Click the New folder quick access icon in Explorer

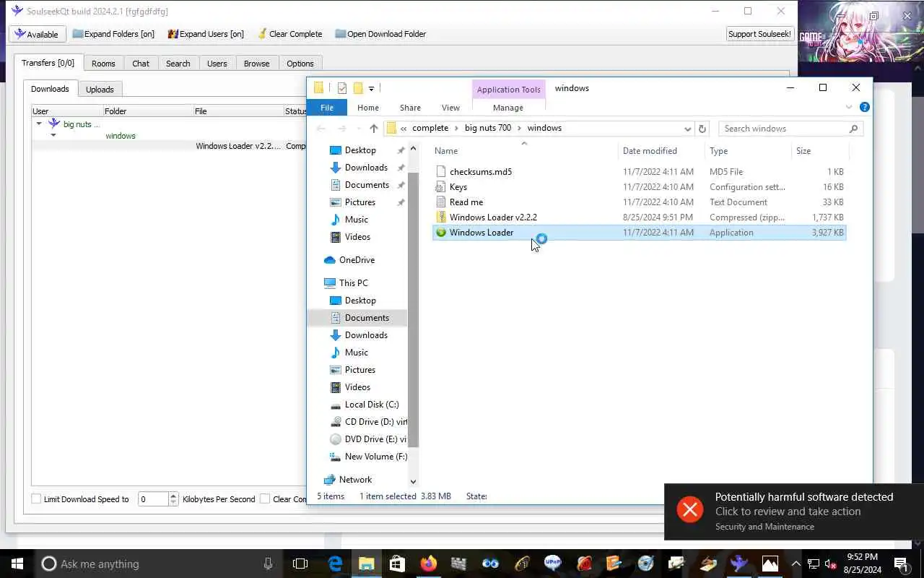coord(358,88)
